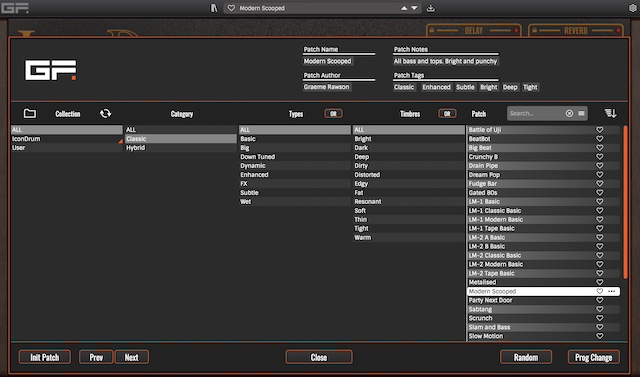
Task: Favorite the Crunchy B patch
Action: coord(600,157)
